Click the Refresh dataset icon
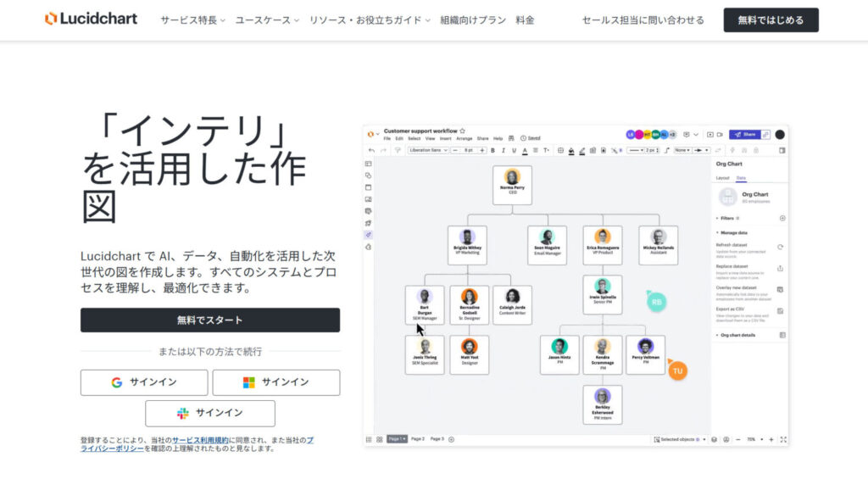The image size is (868, 479). click(780, 247)
